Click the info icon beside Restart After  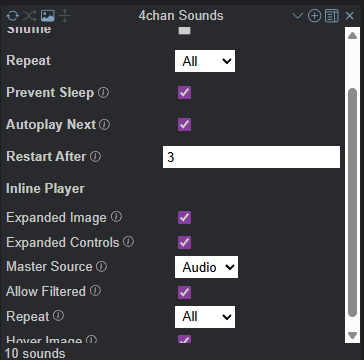95,156
